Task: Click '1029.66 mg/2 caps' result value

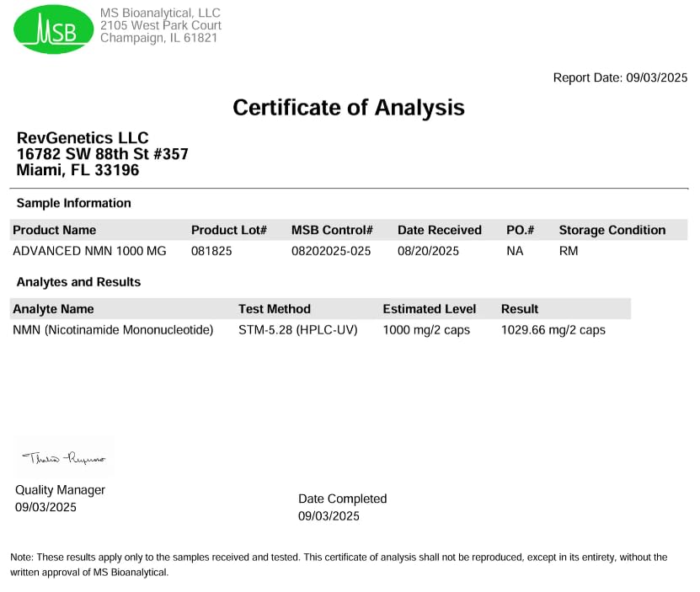Action: [553, 330]
